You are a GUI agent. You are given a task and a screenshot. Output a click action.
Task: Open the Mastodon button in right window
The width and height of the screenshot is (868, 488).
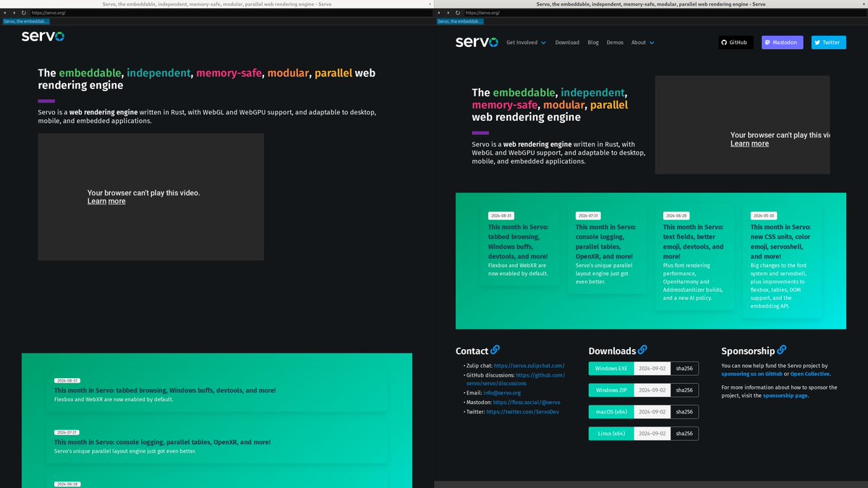(x=782, y=43)
